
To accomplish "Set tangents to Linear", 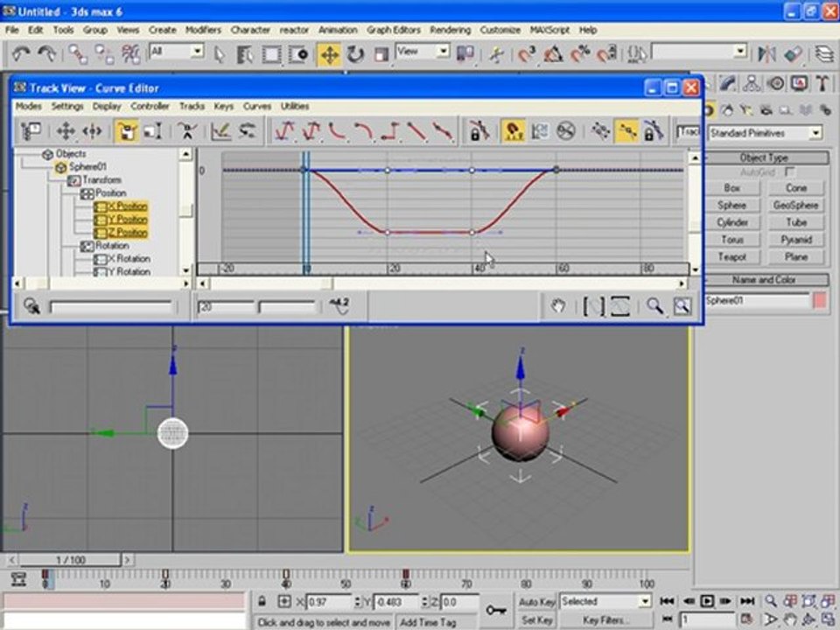I will click(x=416, y=130).
